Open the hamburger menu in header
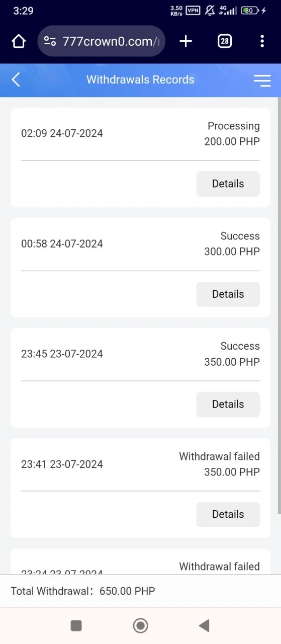Image resolution: width=281 pixels, height=644 pixels. [262, 80]
